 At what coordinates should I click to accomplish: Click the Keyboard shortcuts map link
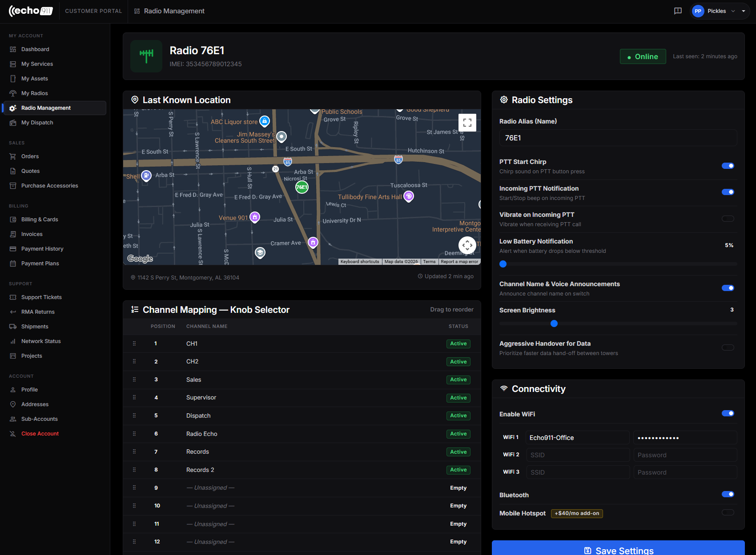pos(360,262)
